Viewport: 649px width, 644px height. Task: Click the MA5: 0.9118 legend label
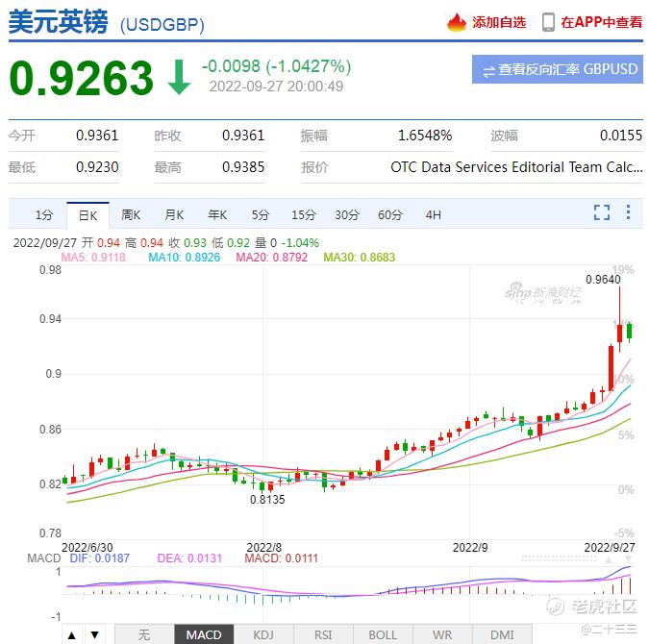click(93, 258)
